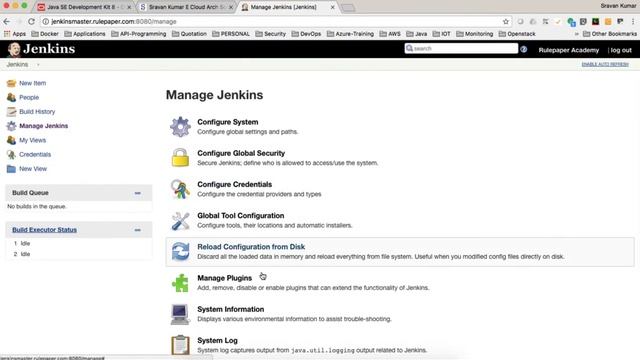
Task: Click the Configure Global Security padlock icon
Action: coord(180,158)
